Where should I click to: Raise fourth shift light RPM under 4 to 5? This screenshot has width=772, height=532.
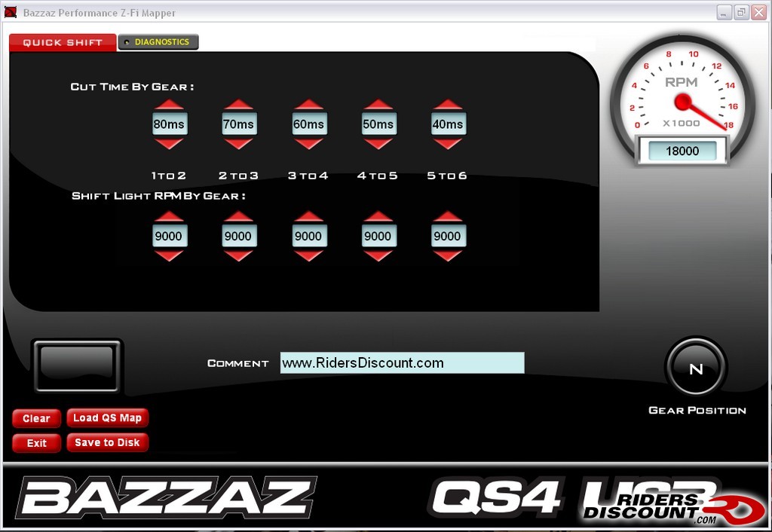378,216
